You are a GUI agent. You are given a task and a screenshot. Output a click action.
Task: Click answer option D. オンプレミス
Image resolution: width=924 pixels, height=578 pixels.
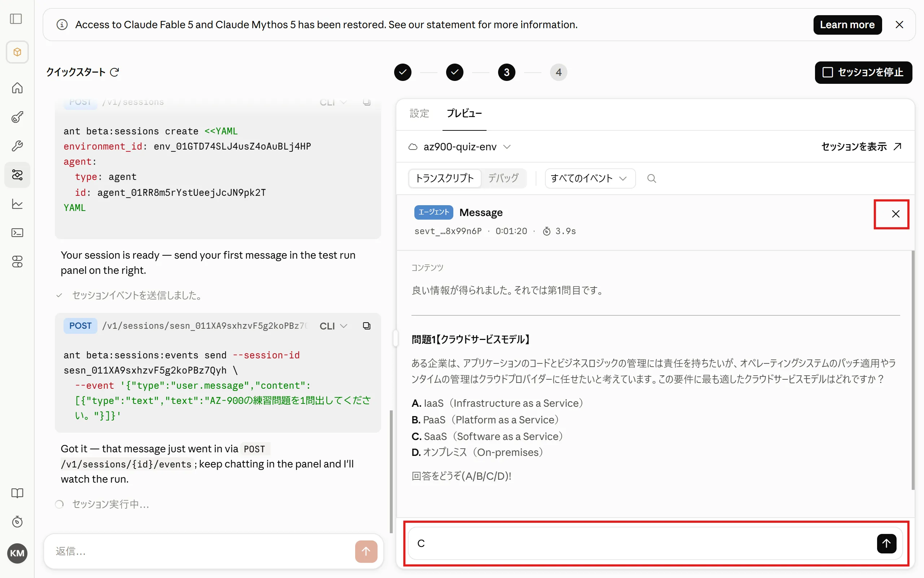click(477, 452)
